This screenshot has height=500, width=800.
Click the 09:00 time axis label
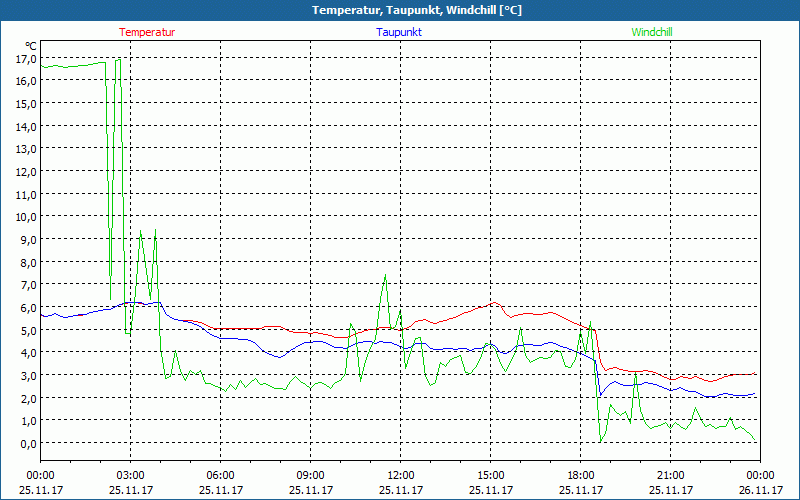(311, 476)
